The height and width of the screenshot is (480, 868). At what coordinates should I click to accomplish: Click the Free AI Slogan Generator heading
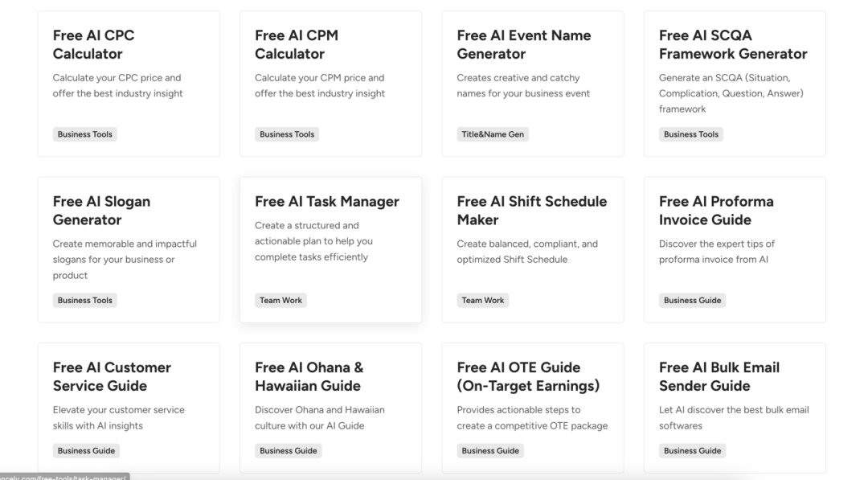(x=101, y=211)
